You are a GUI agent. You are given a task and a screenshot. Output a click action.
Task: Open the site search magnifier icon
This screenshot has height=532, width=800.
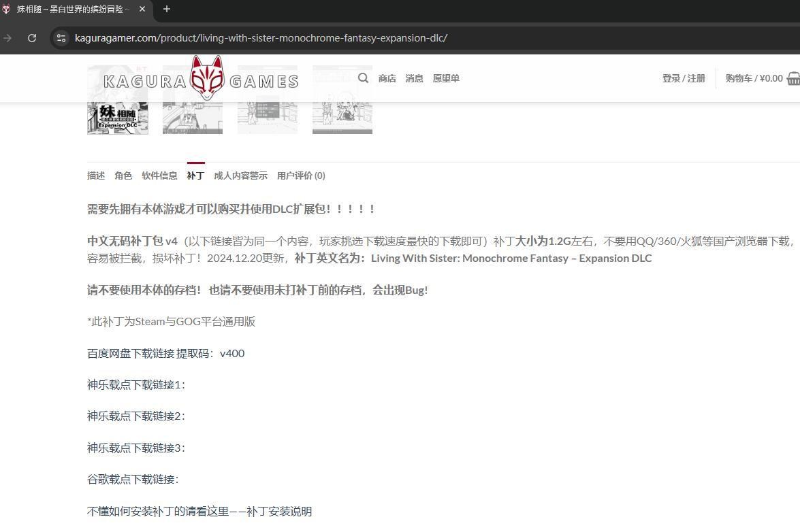pyautogui.click(x=364, y=78)
